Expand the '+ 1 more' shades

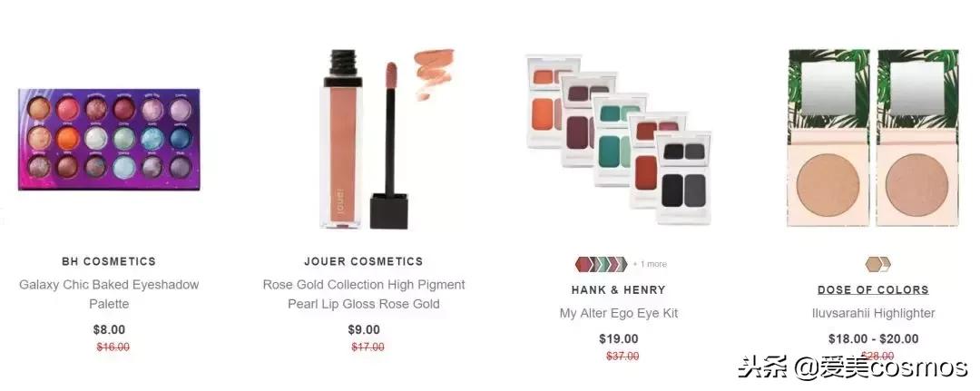[x=650, y=264]
